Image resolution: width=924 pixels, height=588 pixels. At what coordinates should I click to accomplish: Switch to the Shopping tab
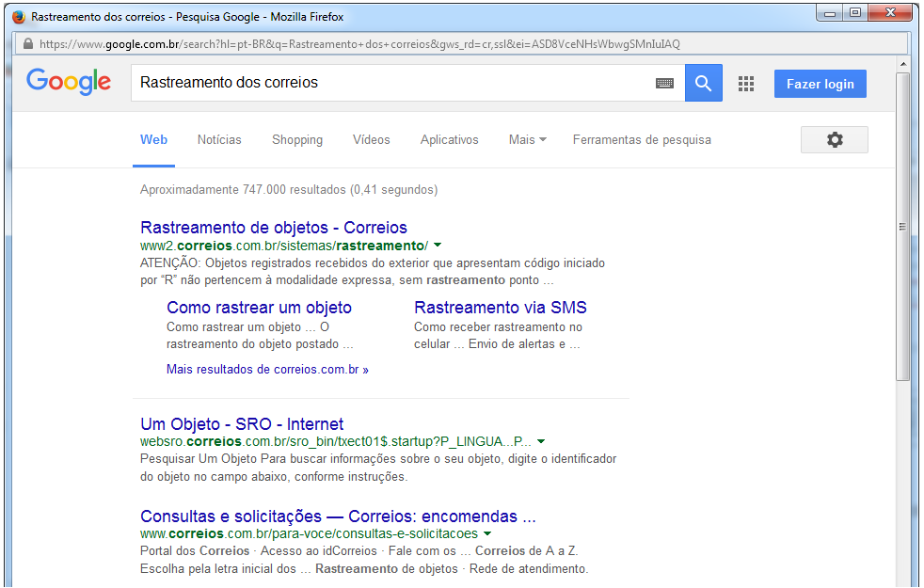(x=297, y=139)
